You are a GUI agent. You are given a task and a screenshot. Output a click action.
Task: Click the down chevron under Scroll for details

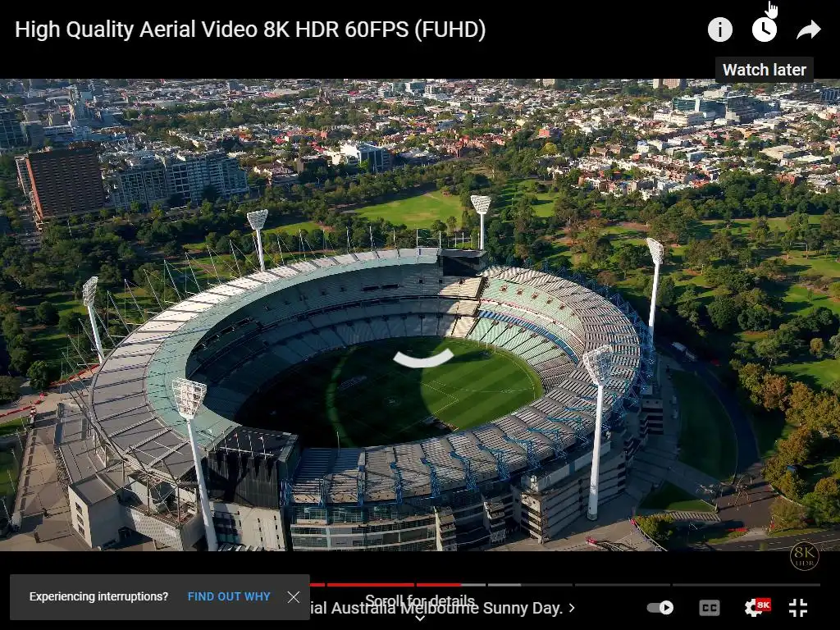[x=420, y=619]
